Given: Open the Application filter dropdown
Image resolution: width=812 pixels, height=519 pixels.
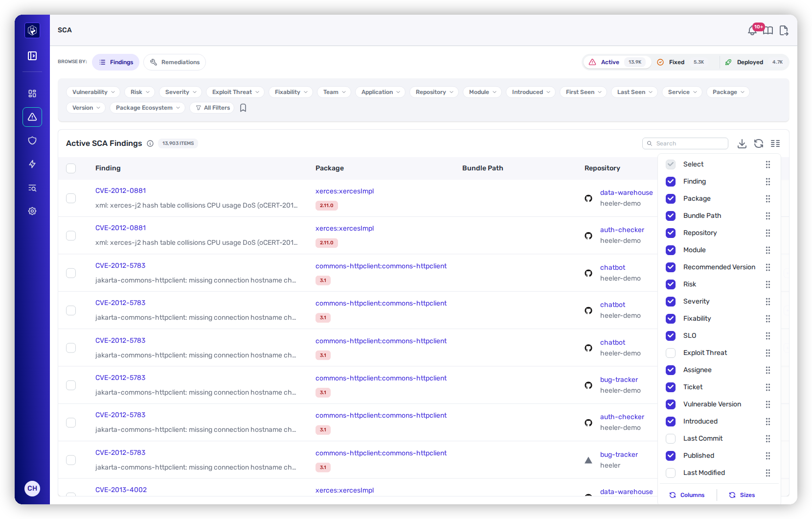Looking at the screenshot, I should 380,92.
